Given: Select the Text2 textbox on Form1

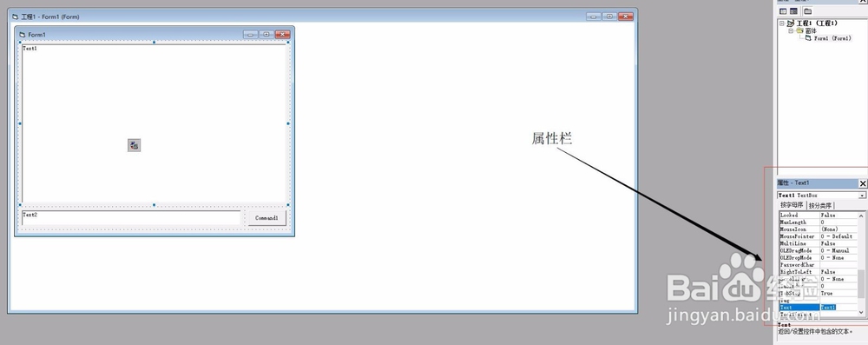Looking at the screenshot, I should 131,217.
